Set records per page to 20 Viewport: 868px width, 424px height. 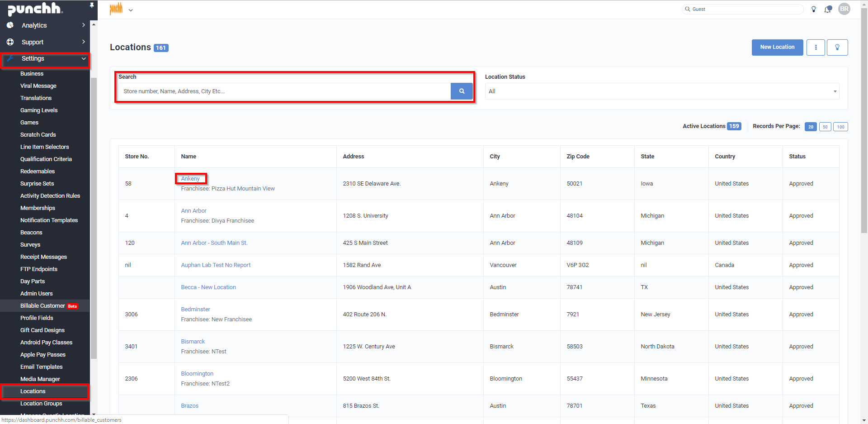pyautogui.click(x=811, y=127)
